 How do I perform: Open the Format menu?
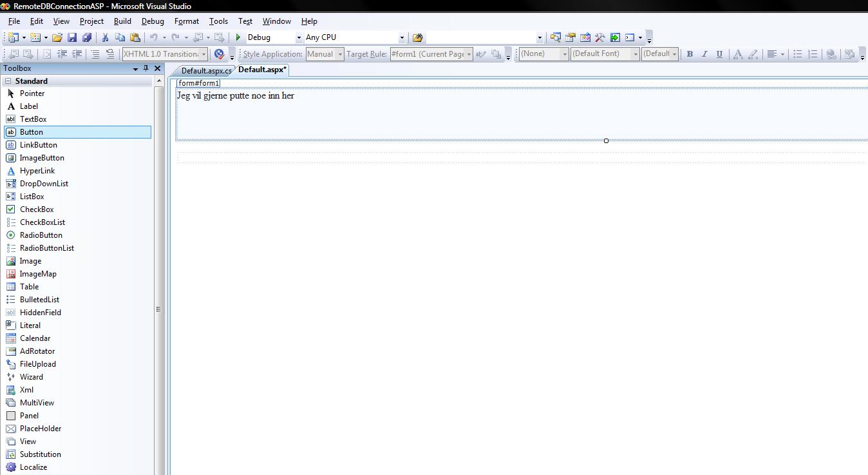pyautogui.click(x=187, y=21)
